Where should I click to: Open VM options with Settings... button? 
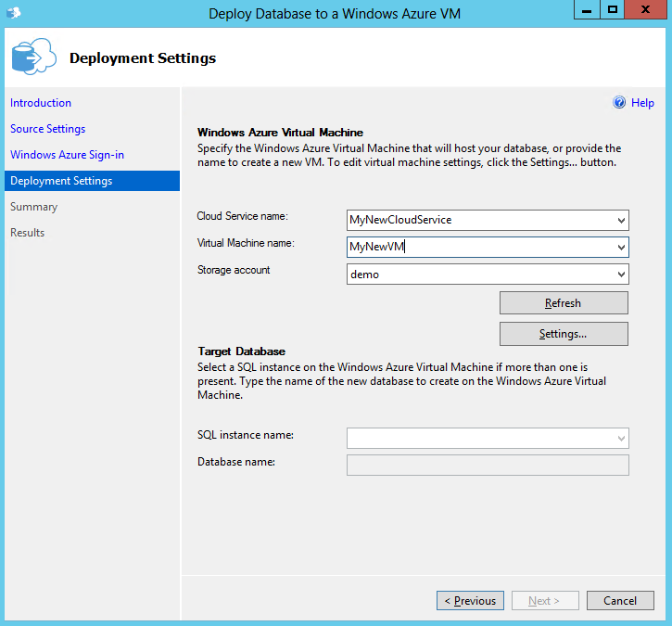pos(564,334)
